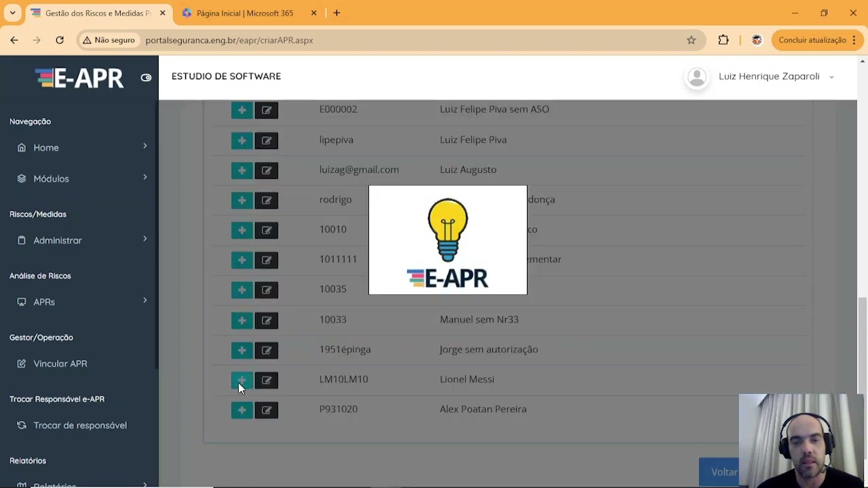Open Trocar de responsável in sidebar
Image resolution: width=868 pixels, height=488 pixels.
80,425
